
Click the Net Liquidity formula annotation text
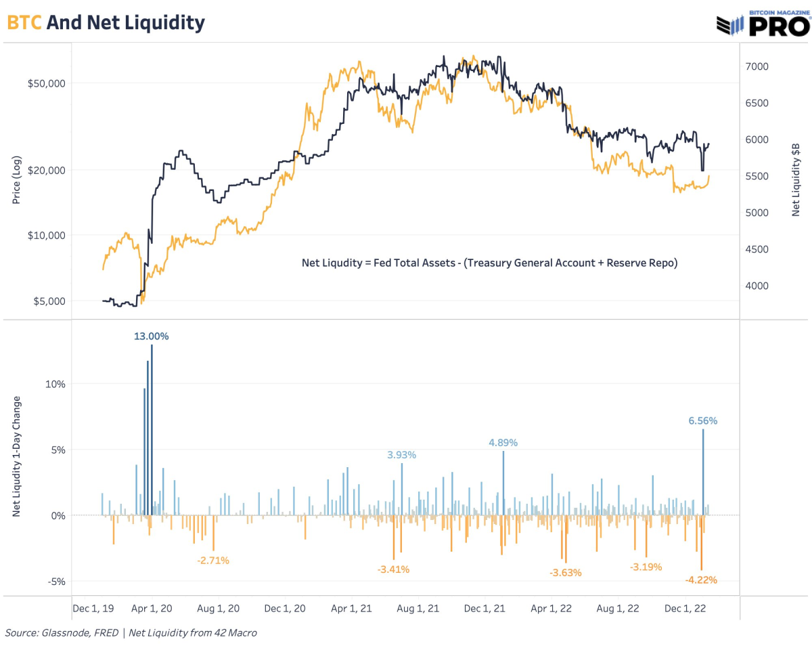[489, 263]
